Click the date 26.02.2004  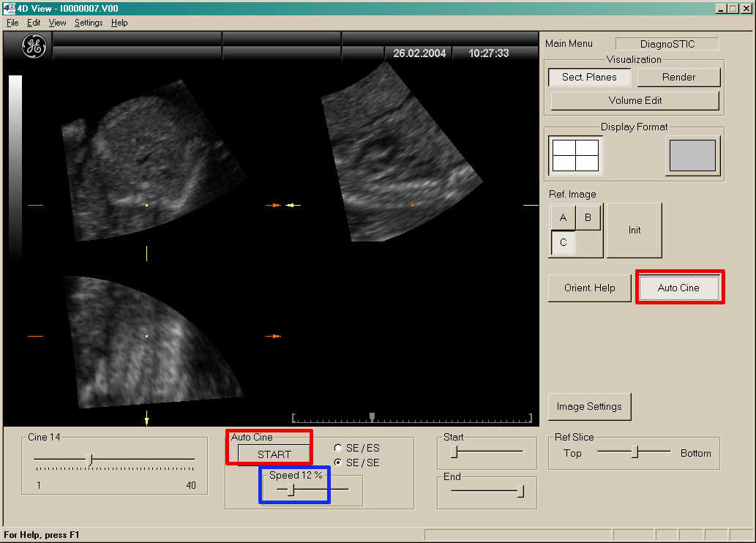coord(419,53)
